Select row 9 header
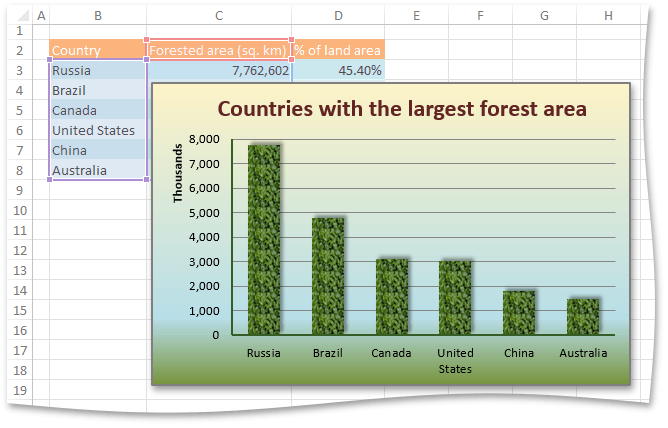The width and height of the screenshot is (668, 428). click(x=20, y=190)
